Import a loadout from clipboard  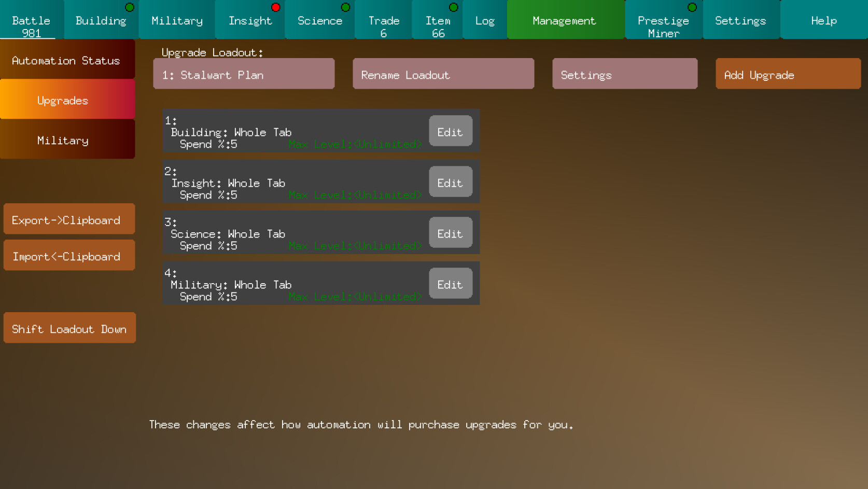pyautogui.click(x=69, y=255)
